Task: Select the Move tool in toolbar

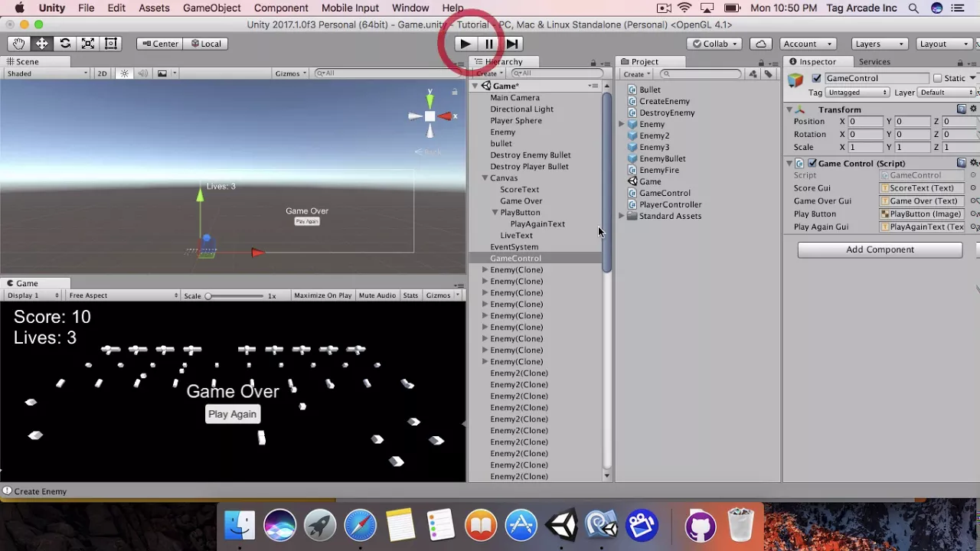Action: click(41, 44)
